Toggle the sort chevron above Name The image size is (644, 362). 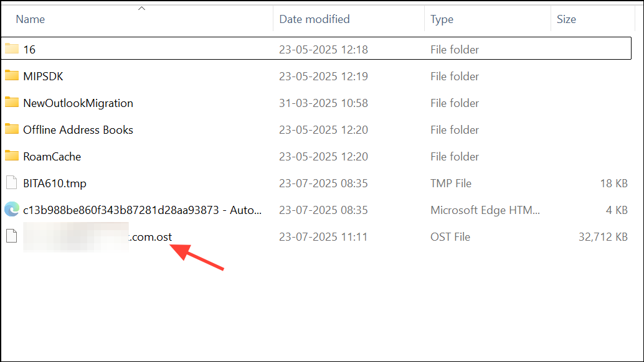(x=142, y=8)
